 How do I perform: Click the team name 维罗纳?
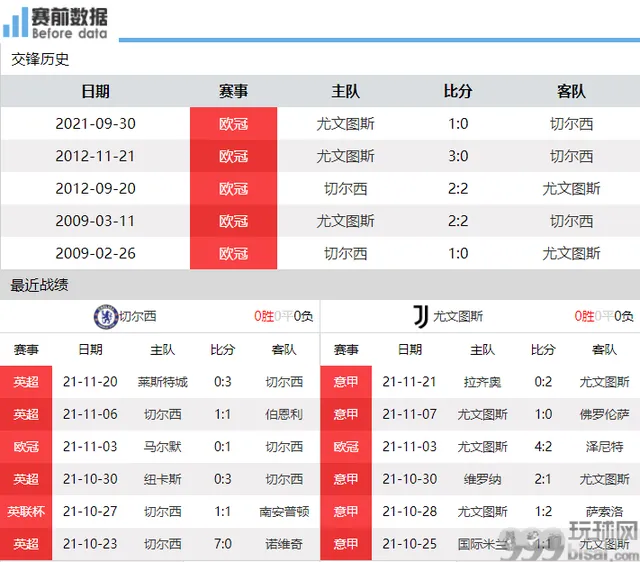tap(482, 479)
